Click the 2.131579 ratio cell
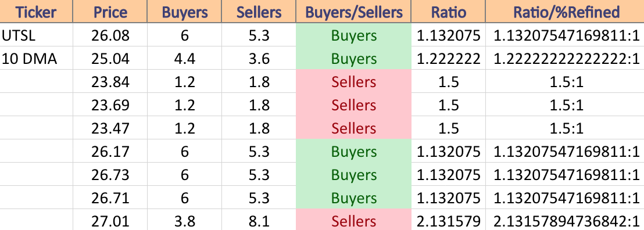Image resolution: width=644 pixels, height=230 pixels. coord(449,221)
